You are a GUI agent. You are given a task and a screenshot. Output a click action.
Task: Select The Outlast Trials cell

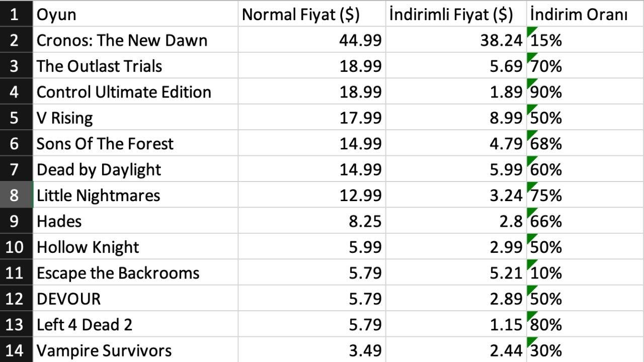99,66
